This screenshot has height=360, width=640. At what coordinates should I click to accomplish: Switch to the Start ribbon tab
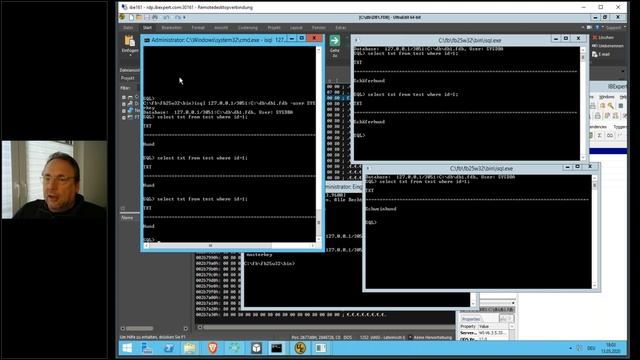click(147, 28)
